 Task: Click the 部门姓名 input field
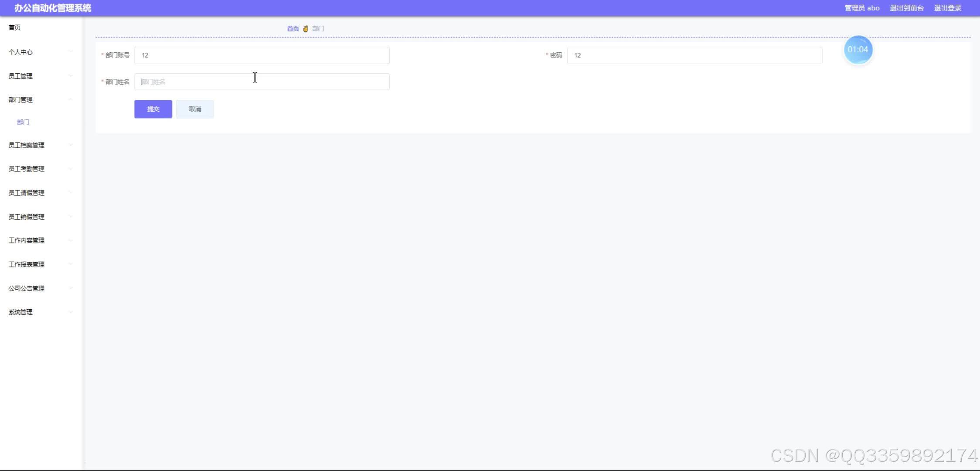point(262,81)
